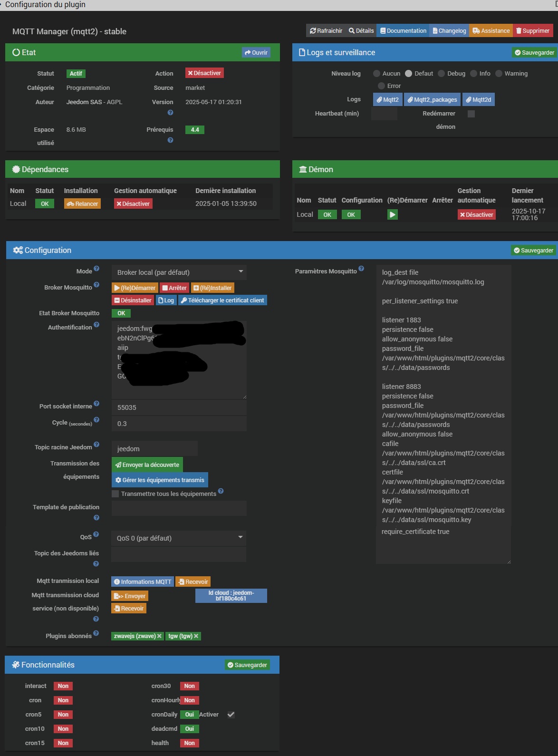
Task: Open Mosquitto broker Log
Action: tap(166, 300)
